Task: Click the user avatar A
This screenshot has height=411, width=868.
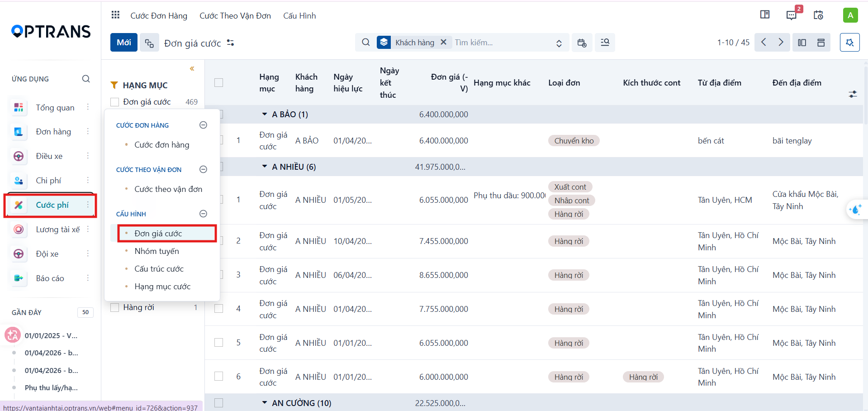Action: 850,15
